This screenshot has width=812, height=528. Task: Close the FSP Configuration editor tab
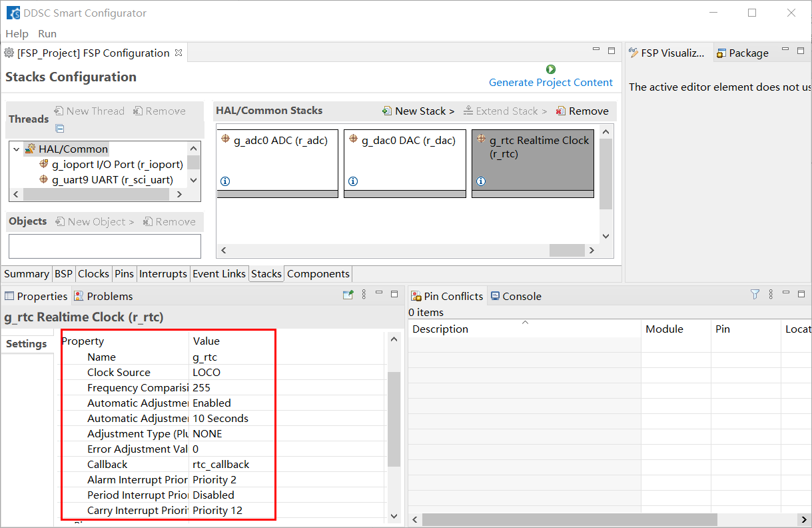(179, 53)
